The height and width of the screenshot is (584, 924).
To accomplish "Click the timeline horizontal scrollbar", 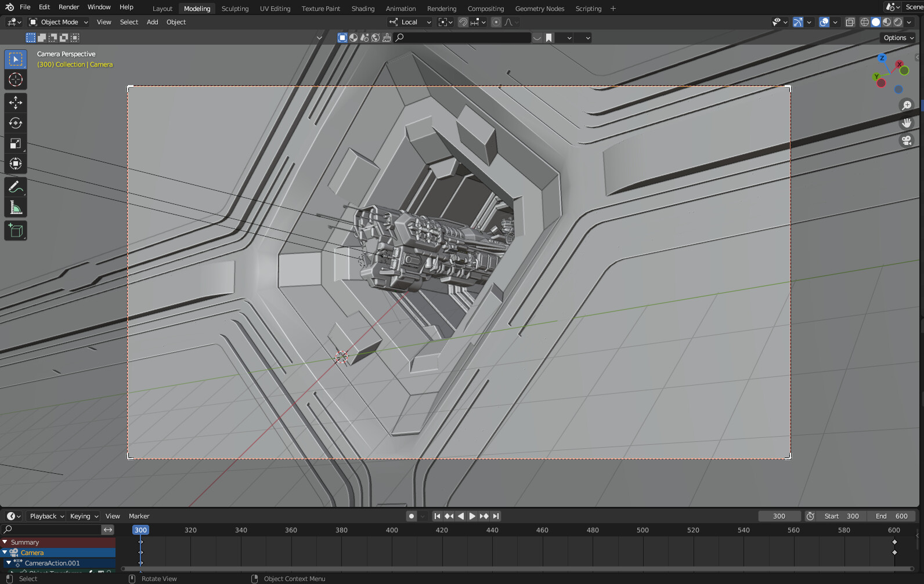I will coord(517,569).
